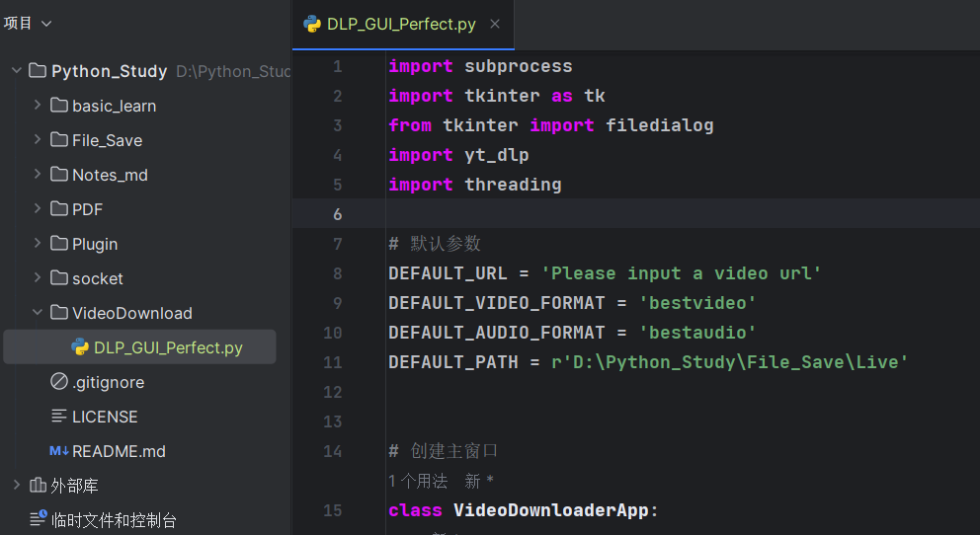The width and height of the screenshot is (980, 535).
Task: Select the VideoDownload folder name
Action: click(x=131, y=313)
